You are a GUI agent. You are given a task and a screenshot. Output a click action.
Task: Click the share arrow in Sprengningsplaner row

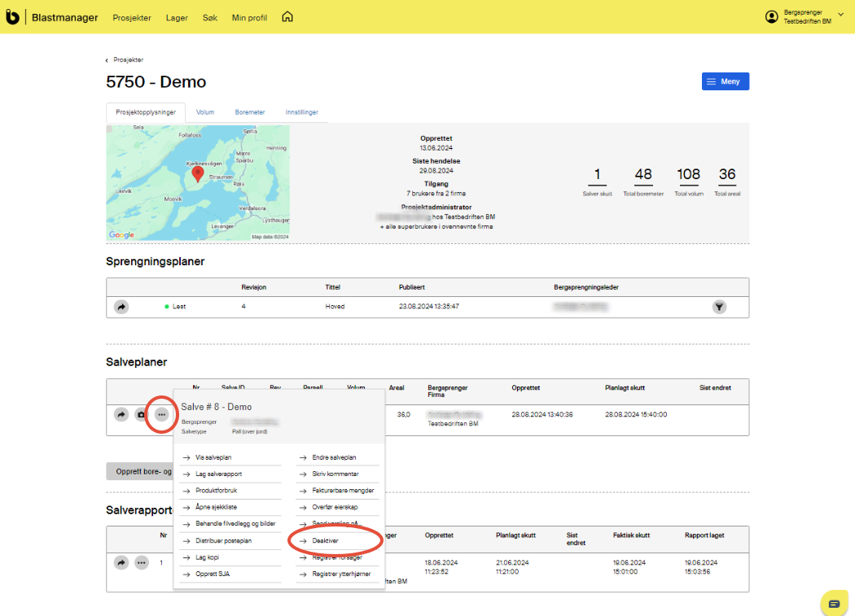tap(121, 307)
